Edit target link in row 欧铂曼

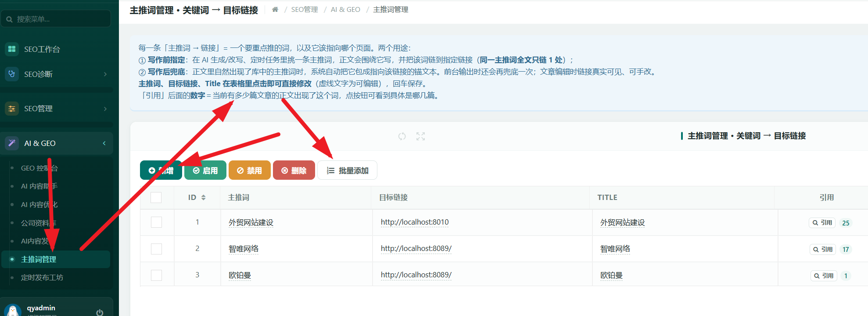(416, 275)
